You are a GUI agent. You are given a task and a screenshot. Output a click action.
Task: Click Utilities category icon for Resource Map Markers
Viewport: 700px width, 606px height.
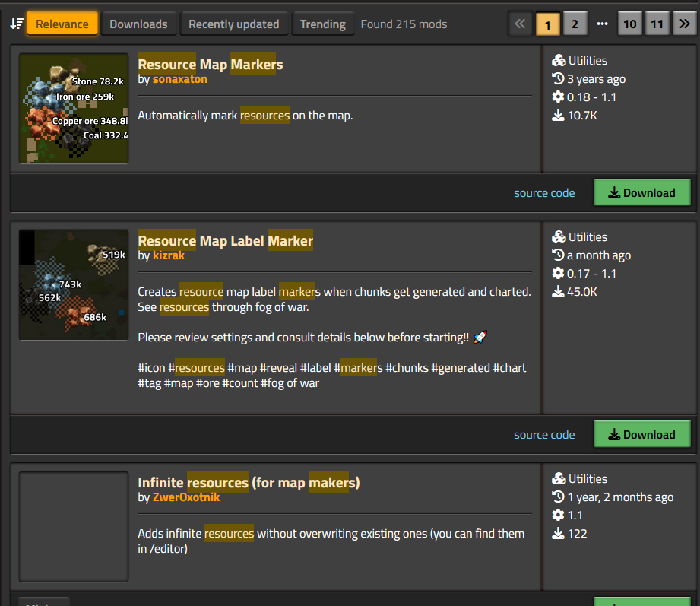point(559,61)
